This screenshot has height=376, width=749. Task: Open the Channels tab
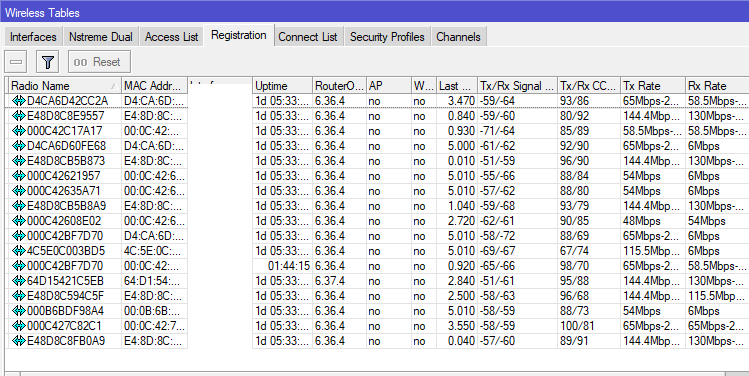[459, 37]
